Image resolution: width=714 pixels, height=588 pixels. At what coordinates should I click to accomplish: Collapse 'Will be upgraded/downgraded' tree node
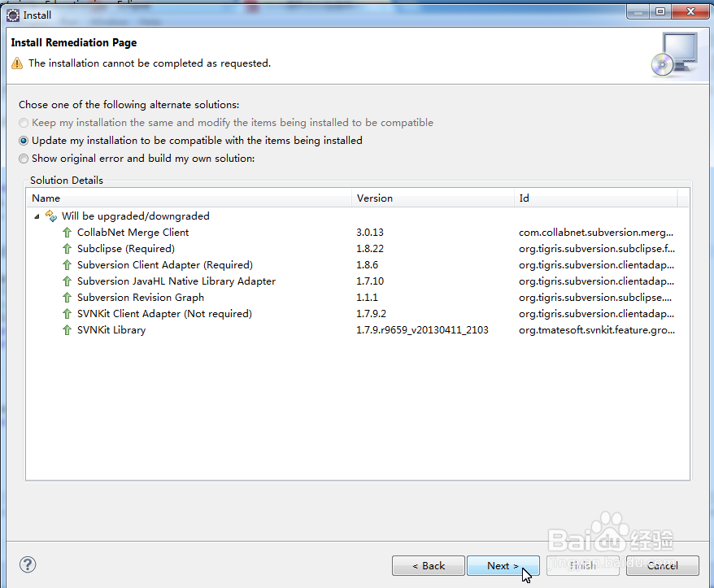pos(37,216)
